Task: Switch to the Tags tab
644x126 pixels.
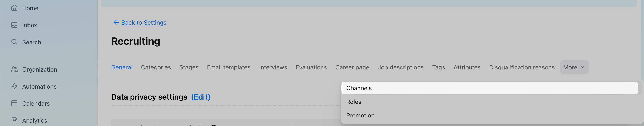Action: 438,67
